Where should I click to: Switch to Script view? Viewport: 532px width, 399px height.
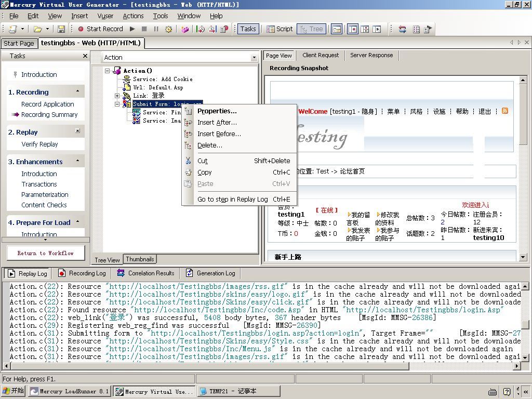click(x=280, y=29)
